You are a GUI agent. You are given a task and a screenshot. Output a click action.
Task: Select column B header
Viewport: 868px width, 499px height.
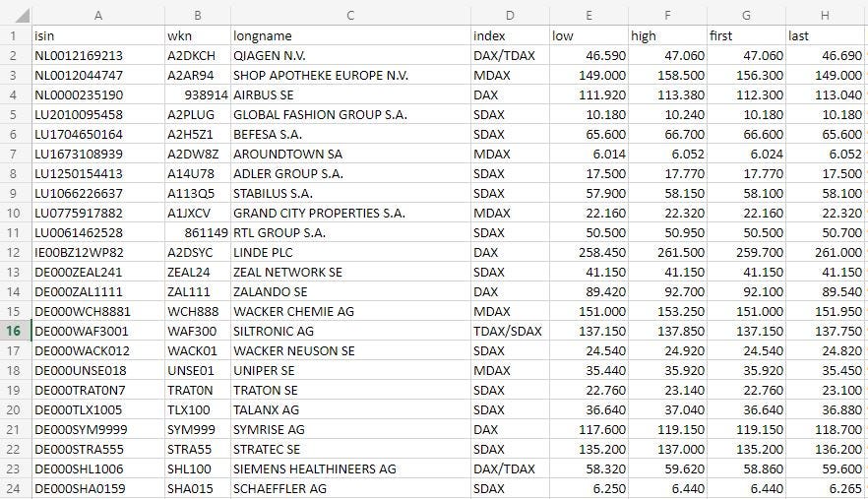point(198,16)
